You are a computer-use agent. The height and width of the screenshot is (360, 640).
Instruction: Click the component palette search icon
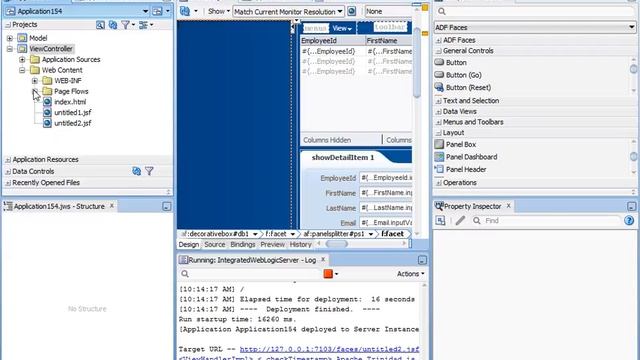click(442, 11)
